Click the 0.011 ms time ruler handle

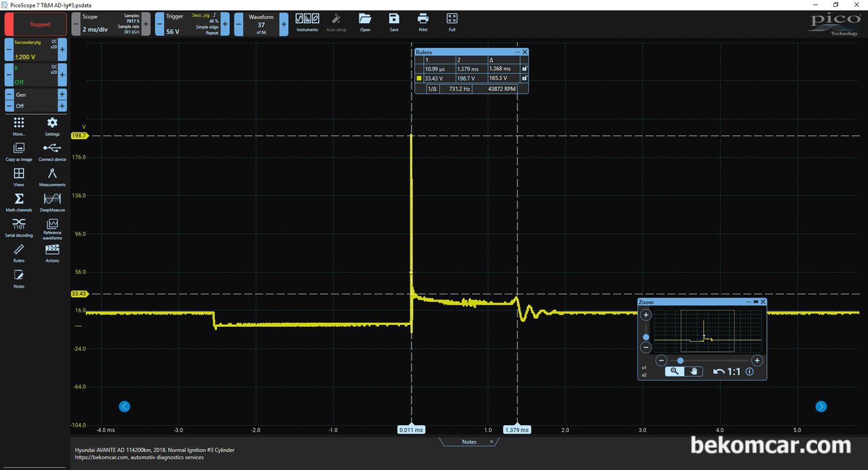coord(411,430)
